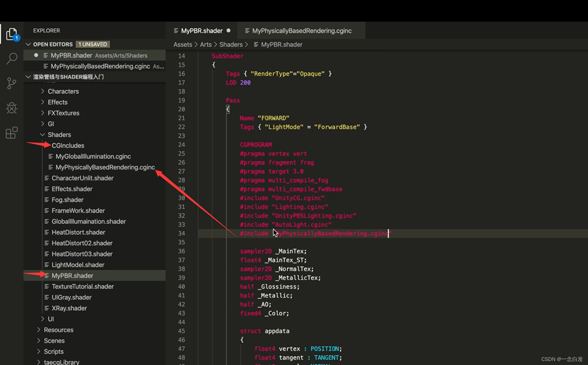Select the MyPBR.shader editor tab
This screenshot has width=588, height=365.
202,31
